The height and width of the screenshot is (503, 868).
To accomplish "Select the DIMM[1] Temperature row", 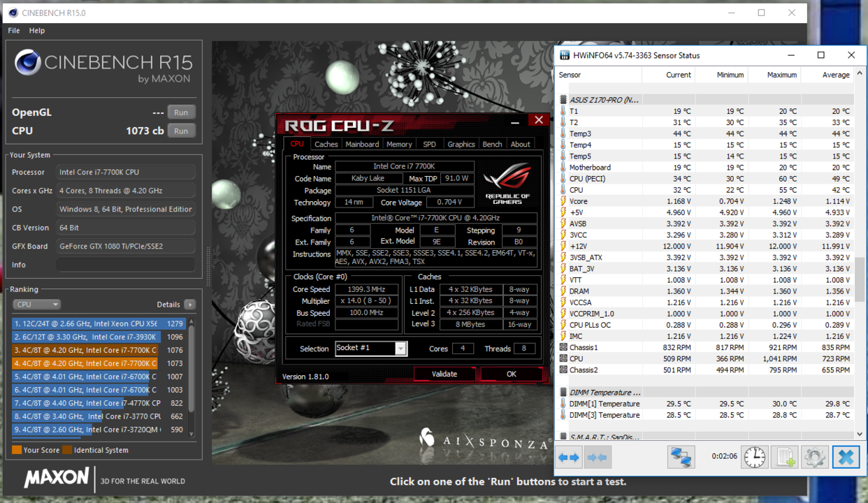I will [x=705, y=404].
